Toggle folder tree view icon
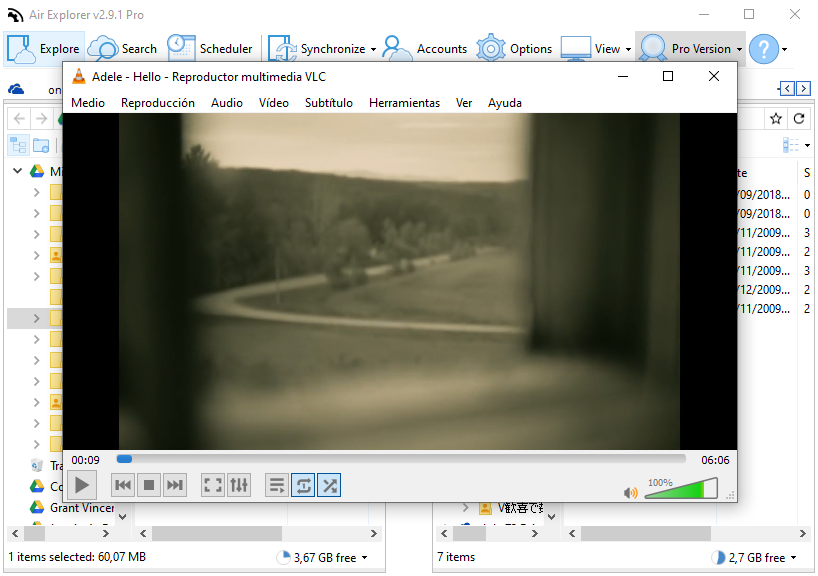818x576 pixels. click(x=18, y=145)
